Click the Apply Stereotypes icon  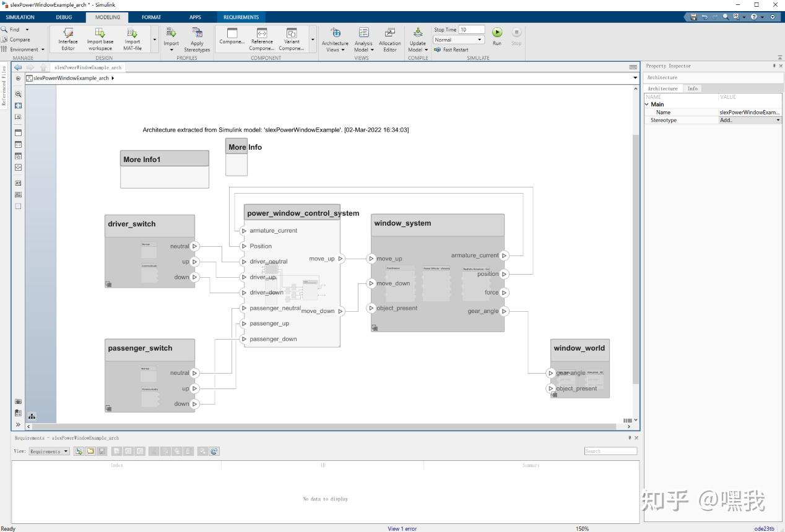click(x=197, y=38)
